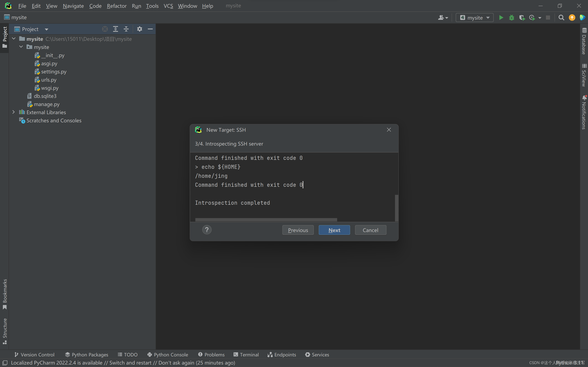Click the Next button in SSH dialog
588x367 pixels.
[x=334, y=230]
